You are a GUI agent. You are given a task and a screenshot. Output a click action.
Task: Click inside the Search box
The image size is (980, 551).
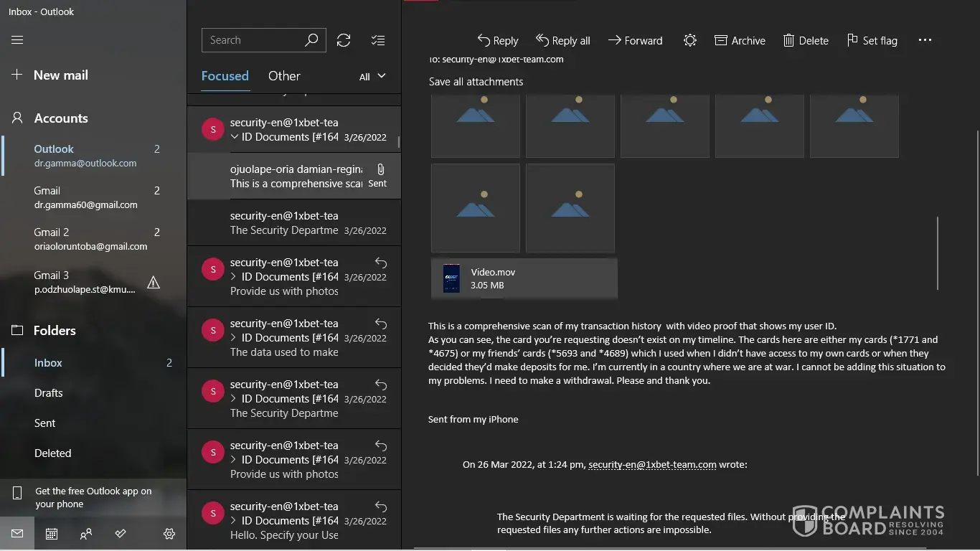255,40
